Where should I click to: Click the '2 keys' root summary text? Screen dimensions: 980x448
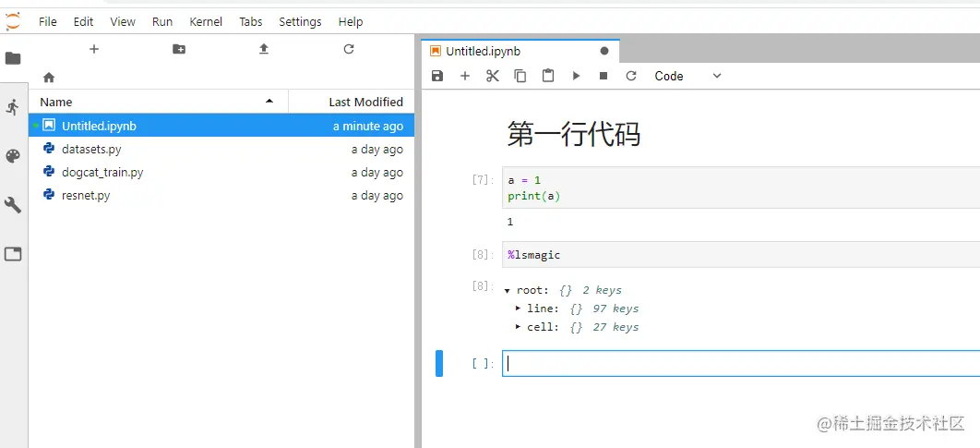tap(602, 290)
